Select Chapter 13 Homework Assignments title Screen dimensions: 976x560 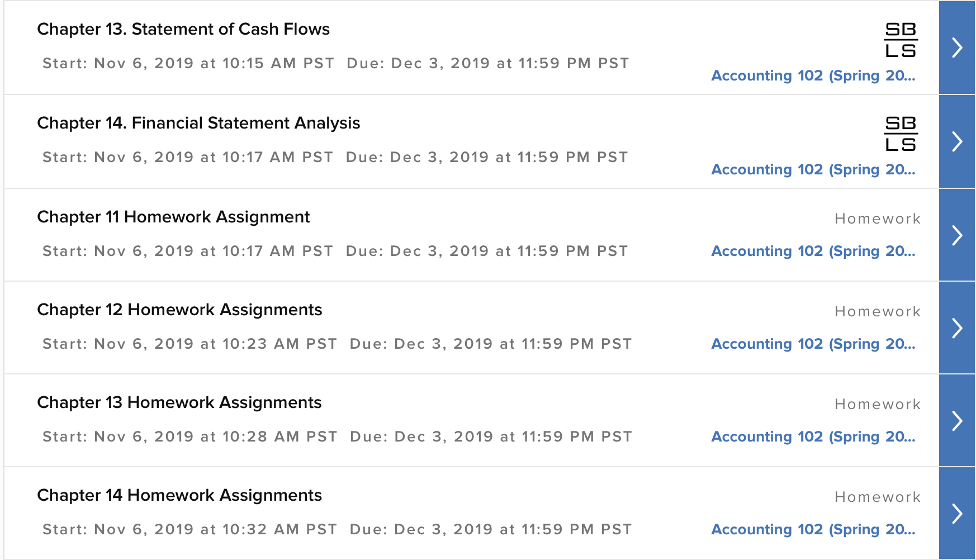coord(179,402)
